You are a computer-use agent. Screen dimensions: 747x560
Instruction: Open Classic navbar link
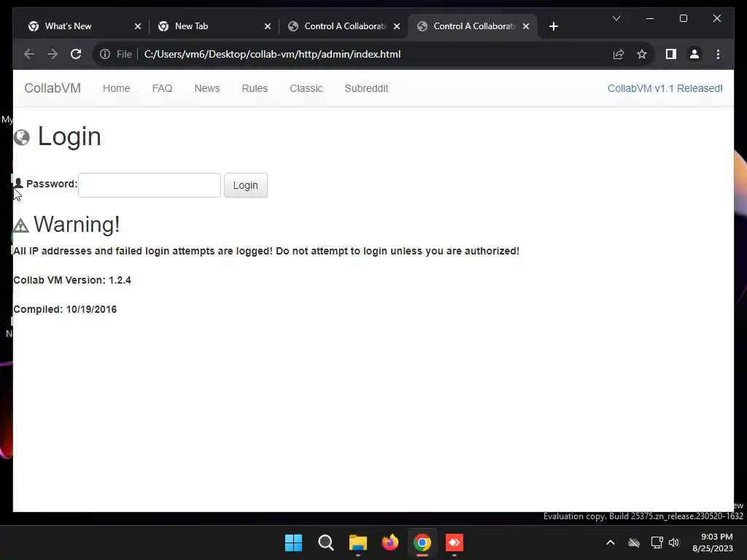(306, 88)
